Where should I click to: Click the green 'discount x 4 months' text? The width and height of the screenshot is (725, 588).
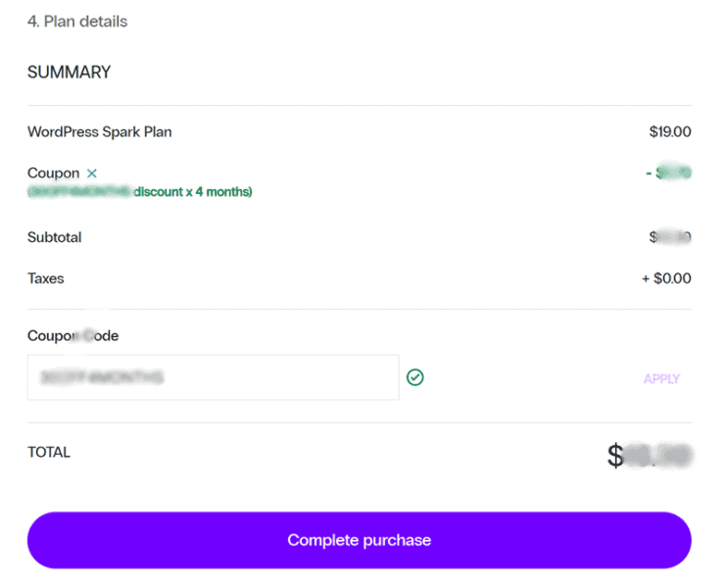click(193, 191)
